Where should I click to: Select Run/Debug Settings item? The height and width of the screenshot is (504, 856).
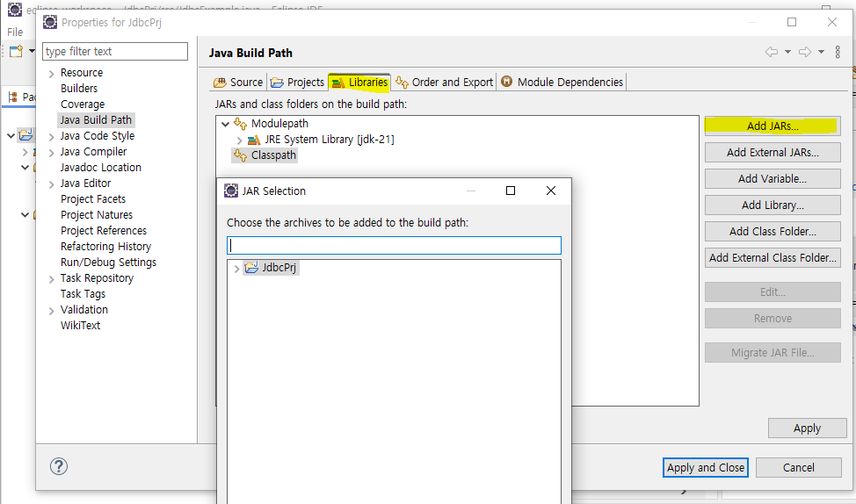(108, 263)
